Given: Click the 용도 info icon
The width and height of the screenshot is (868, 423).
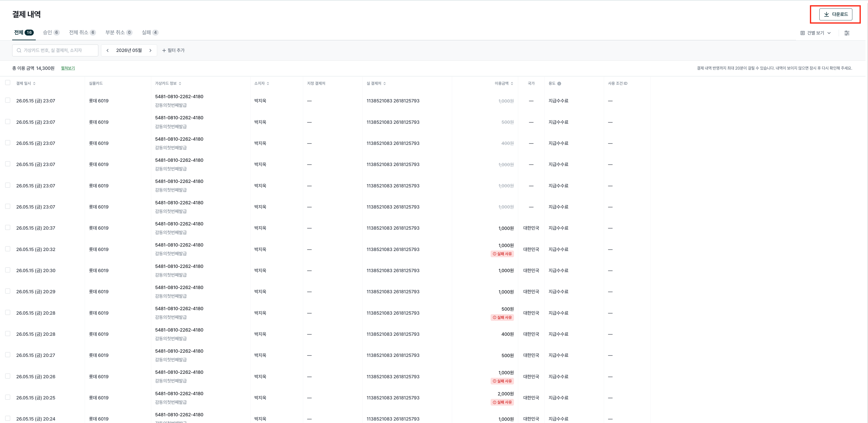Looking at the screenshot, I should tap(559, 84).
